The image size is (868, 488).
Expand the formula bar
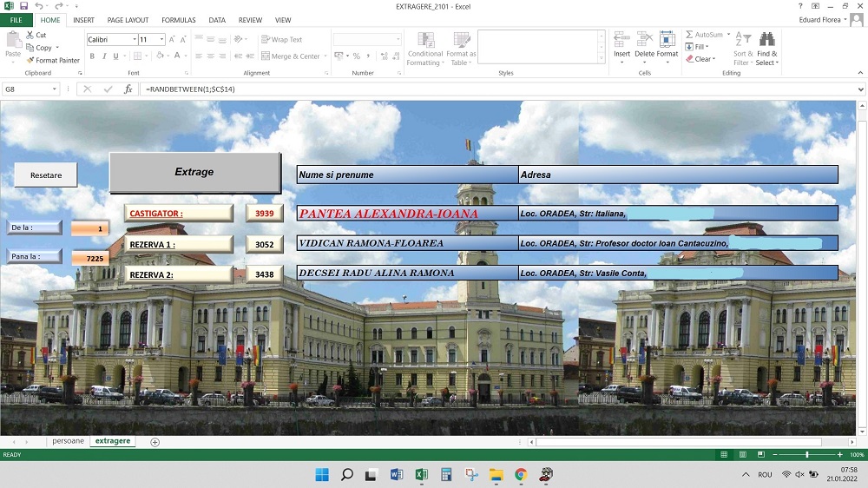[860, 89]
